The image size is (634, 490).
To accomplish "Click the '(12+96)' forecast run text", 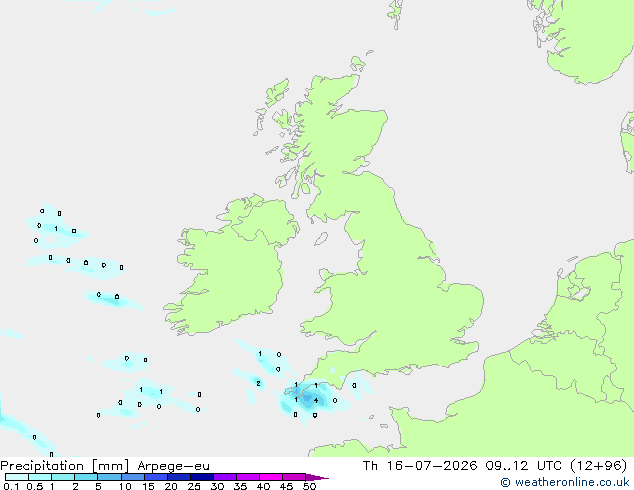I will pos(598,465).
